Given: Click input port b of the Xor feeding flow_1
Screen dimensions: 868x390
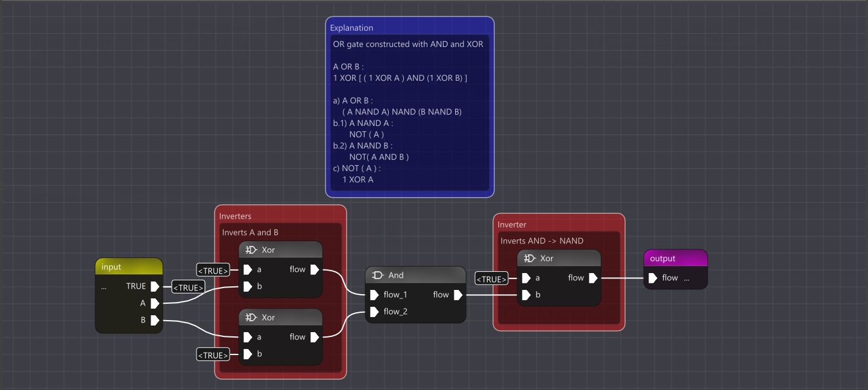Looking at the screenshot, I should [x=247, y=286].
